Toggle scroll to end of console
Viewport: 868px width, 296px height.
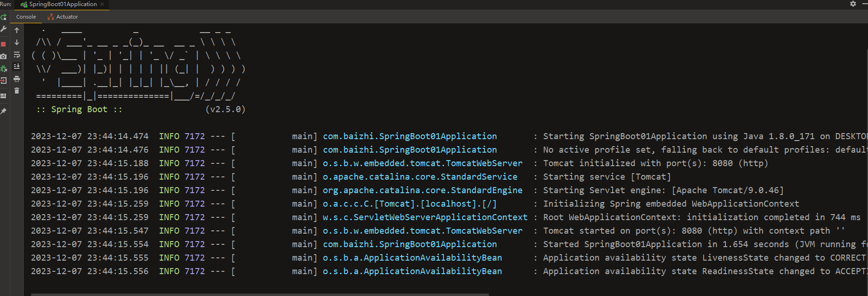(x=17, y=67)
